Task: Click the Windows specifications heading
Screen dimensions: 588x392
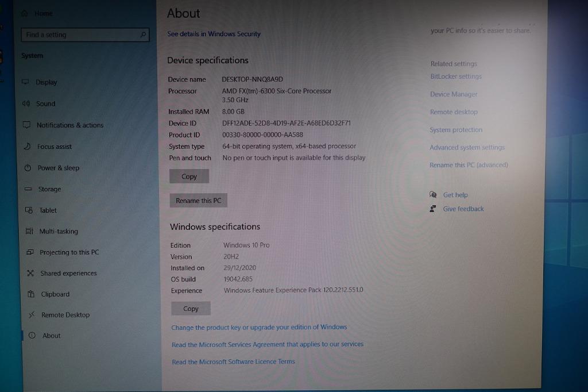Action: 215,227
